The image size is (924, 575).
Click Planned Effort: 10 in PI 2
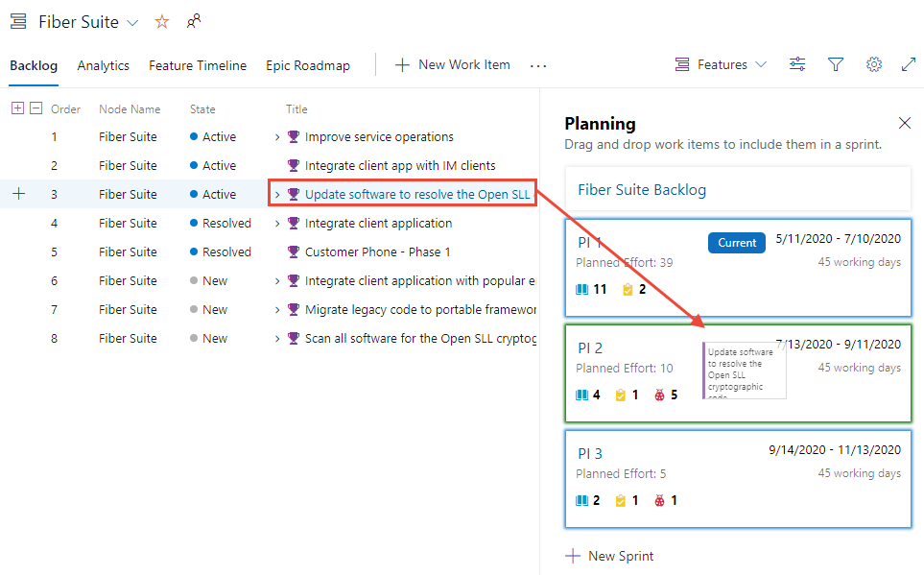click(624, 368)
